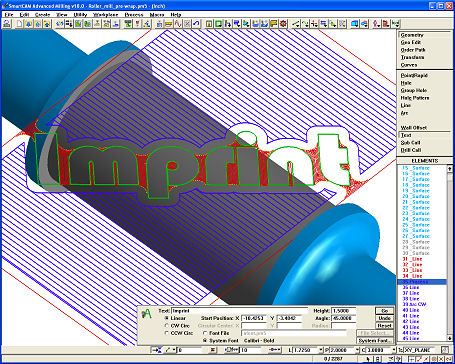Click the rightmost red icon in status bar
The image size is (455, 364).
(449, 359)
